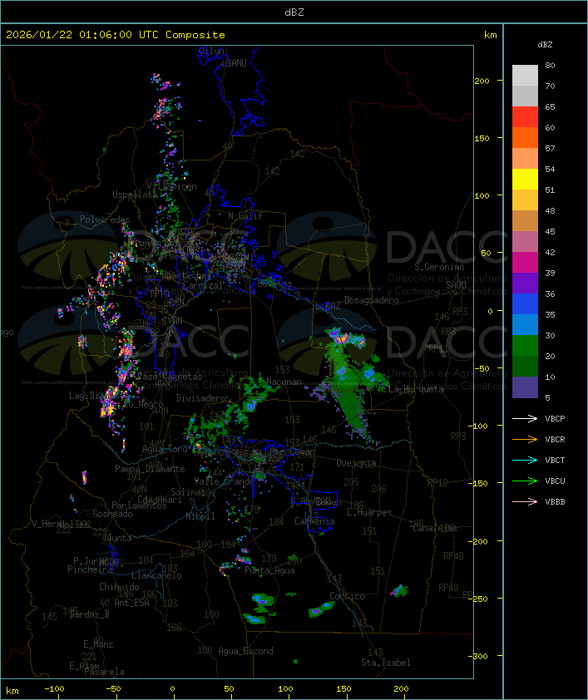The height and width of the screenshot is (700, 588).
Task: Click the Agua_Escond place label
Action: pyautogui.click(x=245, y=651)
